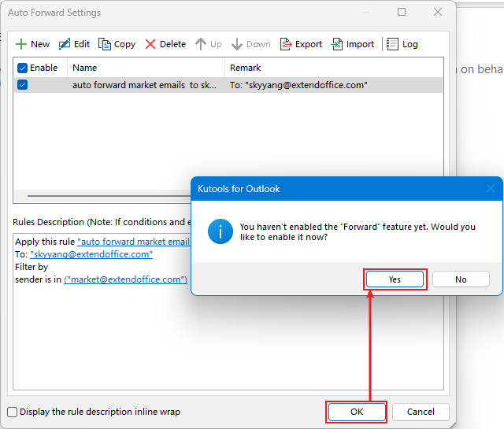This screenshot has width=504, height=429.
Task: Click the New rule toolbar icon
Action: (22, 44)
